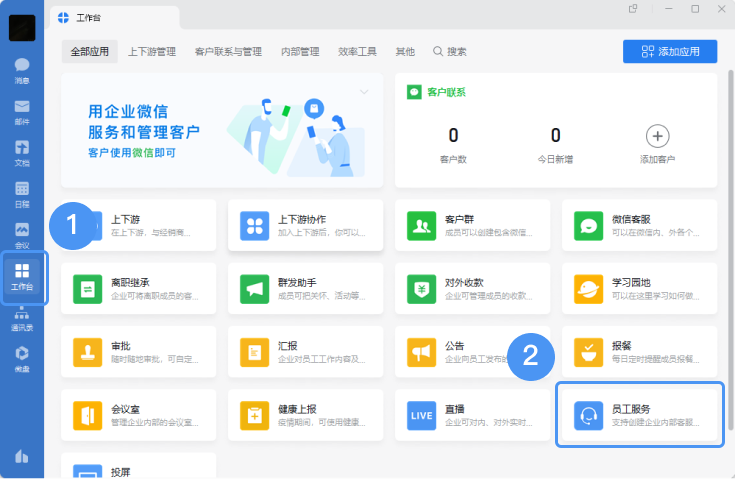Image resolution: width=735 pixels, height=479 pixels.
Task: Open the 投屏 app icon
Action: click(88, 472)
